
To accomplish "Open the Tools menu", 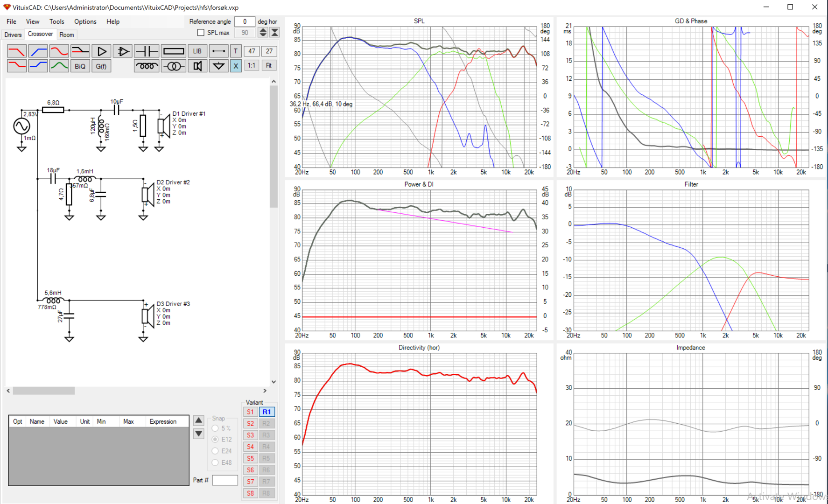I will click(56, 21).
